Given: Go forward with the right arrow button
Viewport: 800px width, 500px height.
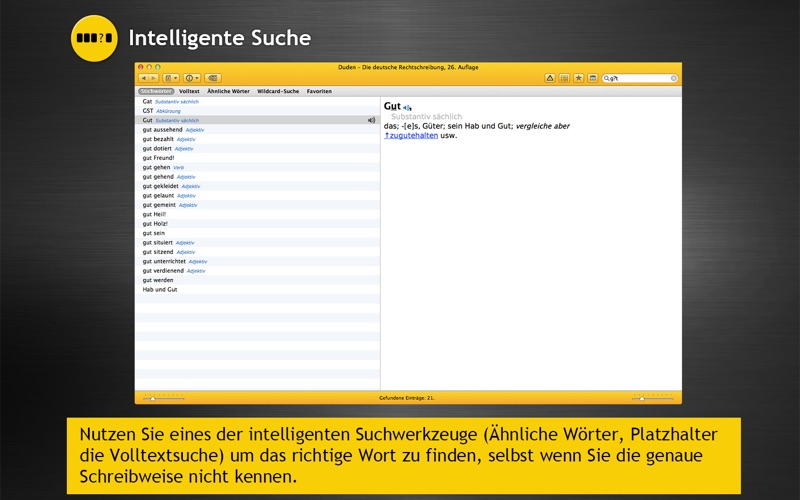Looking at the screenshot, I should [153, 78].
